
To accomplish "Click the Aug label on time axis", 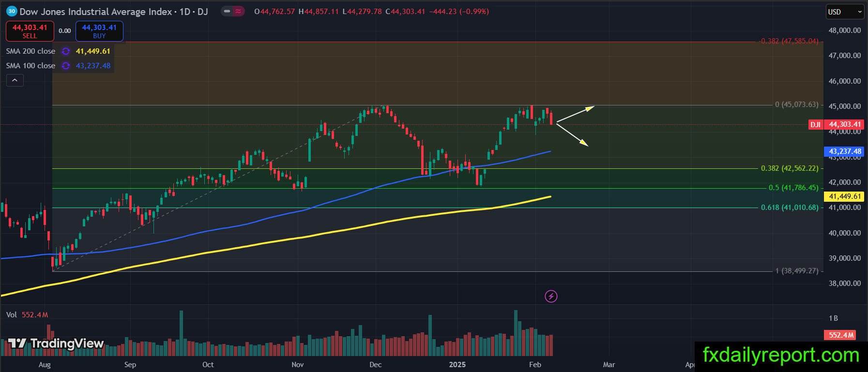I will [45, 365].
